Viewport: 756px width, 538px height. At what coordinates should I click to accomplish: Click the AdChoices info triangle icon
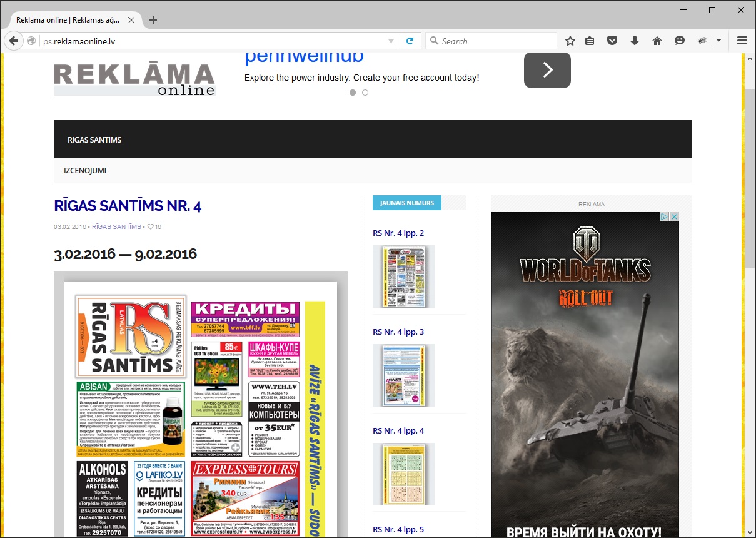665,217
